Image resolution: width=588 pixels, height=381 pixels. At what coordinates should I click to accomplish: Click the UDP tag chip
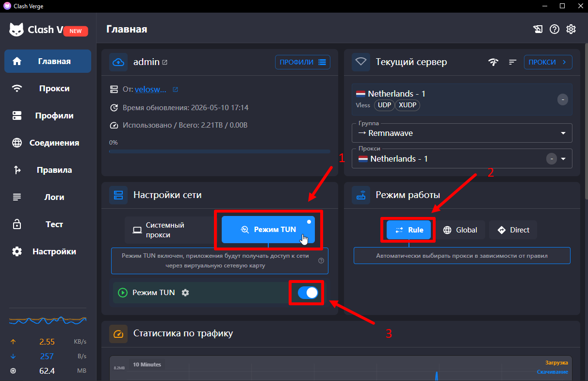pos(384,105)
